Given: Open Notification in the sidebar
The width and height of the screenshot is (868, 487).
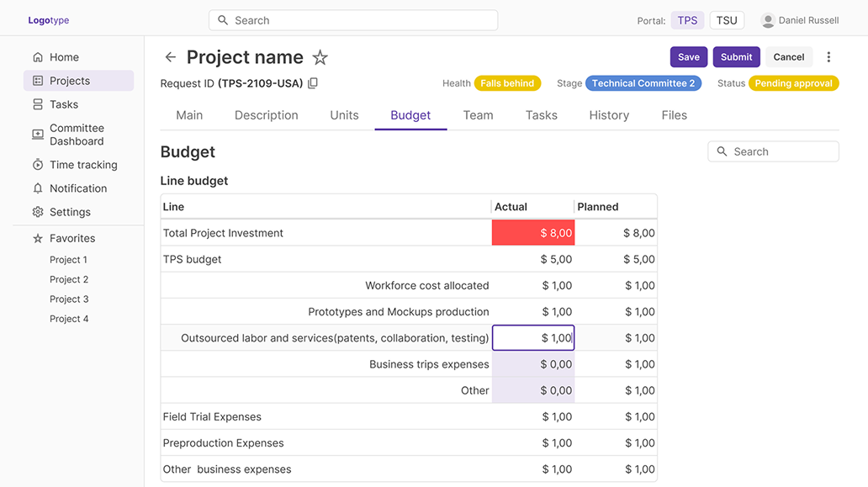Looking at the screenshot, I should point(77,188).
